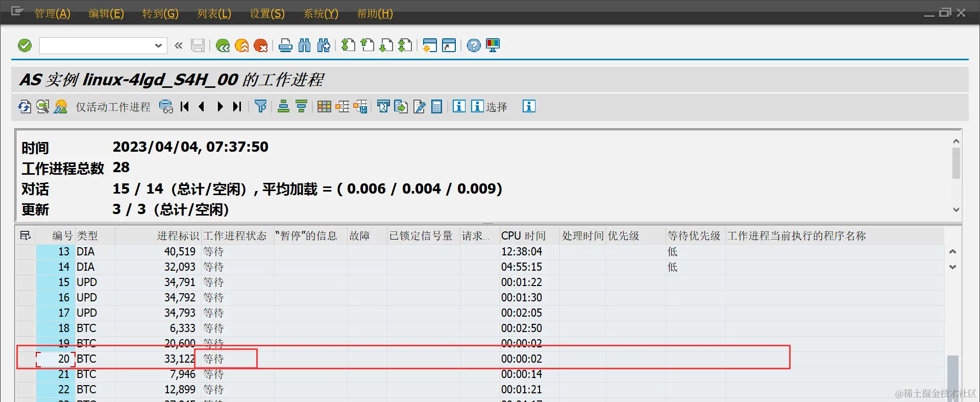Go to previous entry with the ◀ arrow

202,106
